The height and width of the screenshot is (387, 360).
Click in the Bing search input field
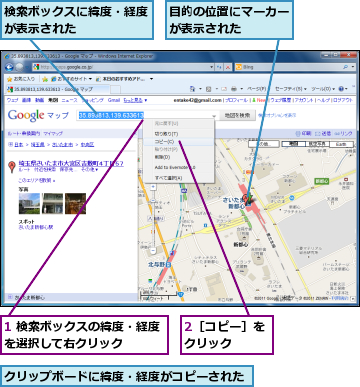(x=288, y=67)
